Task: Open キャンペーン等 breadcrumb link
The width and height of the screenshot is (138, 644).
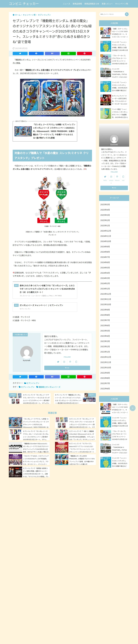Action: 29,15
